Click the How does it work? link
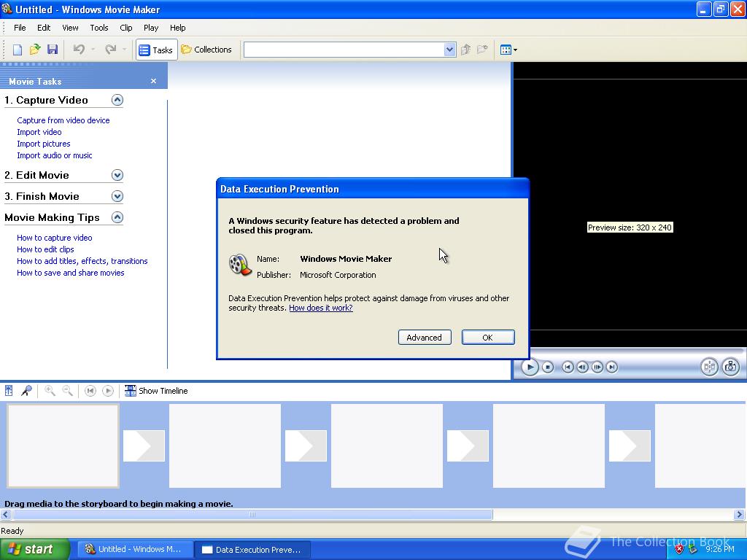 [x=321, y=308]
